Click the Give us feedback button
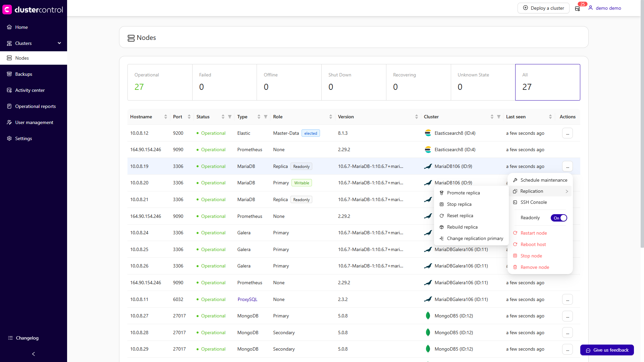644x362 pixels. point(606,350)
